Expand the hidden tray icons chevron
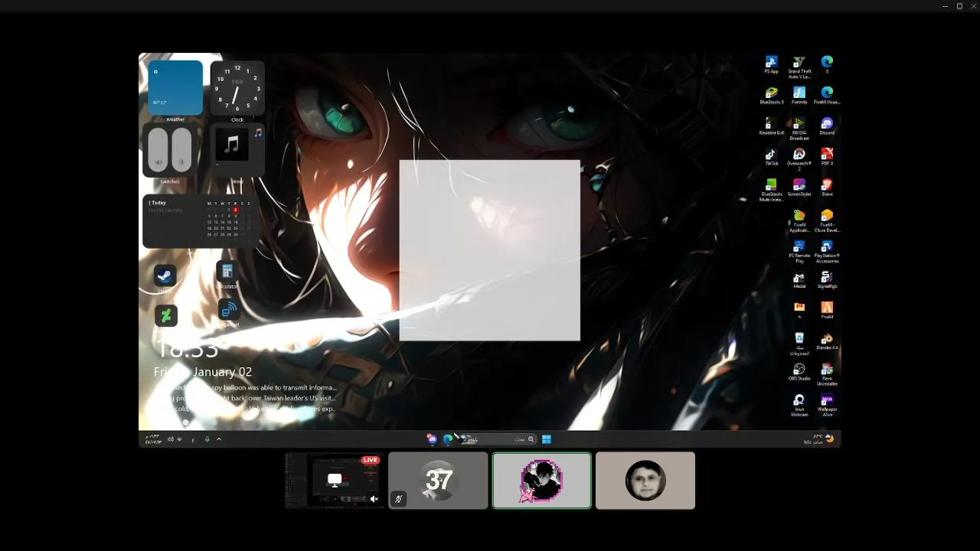 [x=219, y=439]
